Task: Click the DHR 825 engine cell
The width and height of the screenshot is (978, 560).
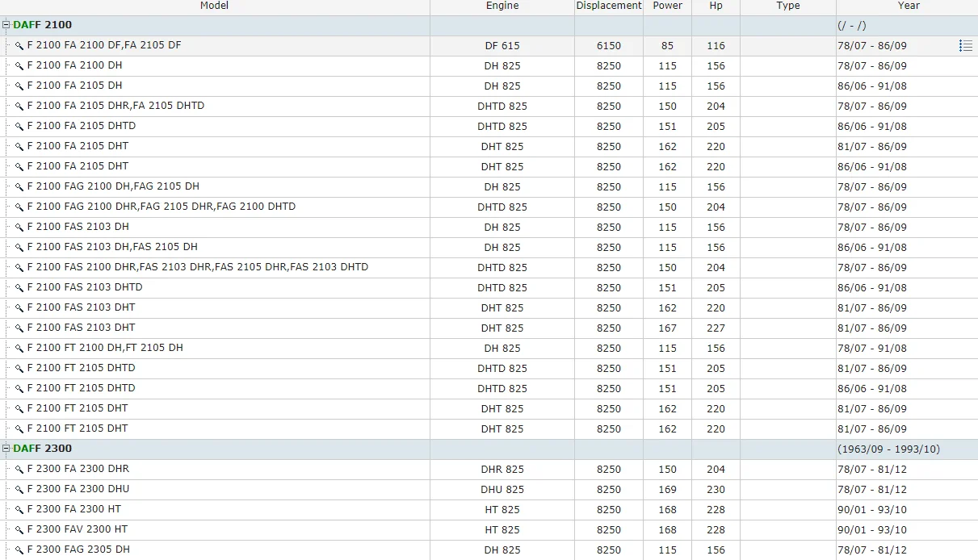Action: pyautogui.click(x=502, y=470)
